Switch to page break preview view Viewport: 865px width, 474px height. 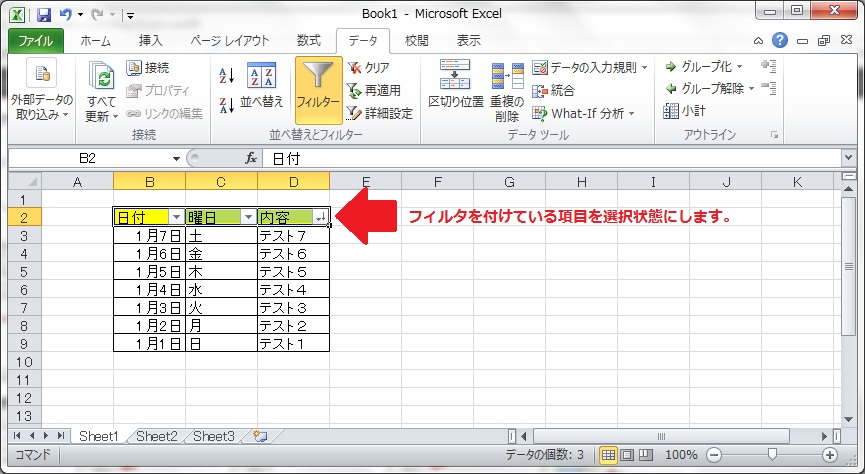pyautogui.click(x=646, y=455)
